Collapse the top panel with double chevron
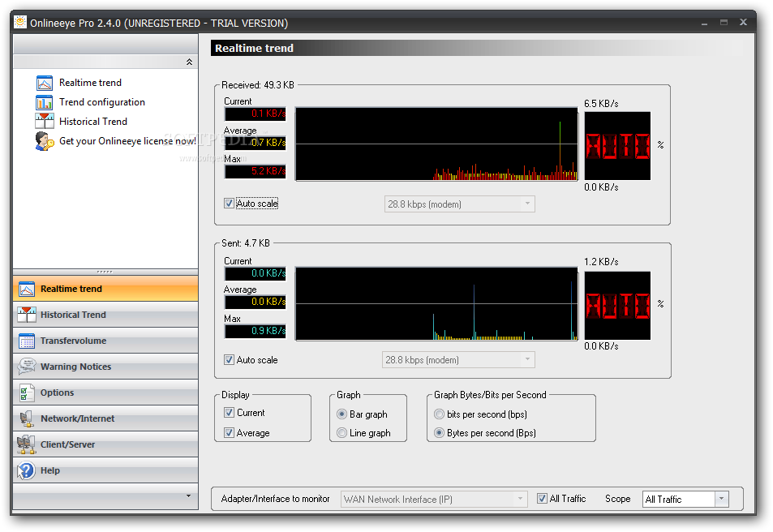Image resolution: width=773 pixels, height=532 pixels. click(189, 62)
